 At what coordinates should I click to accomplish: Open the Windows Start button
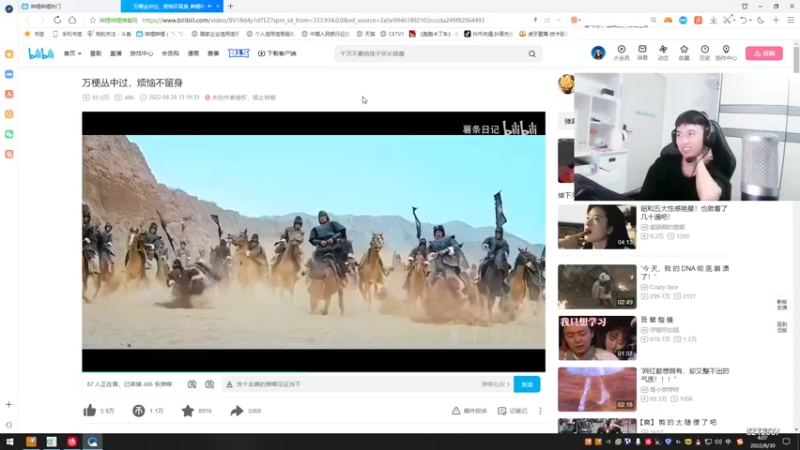pyautogui.click(x=10, y=442)
